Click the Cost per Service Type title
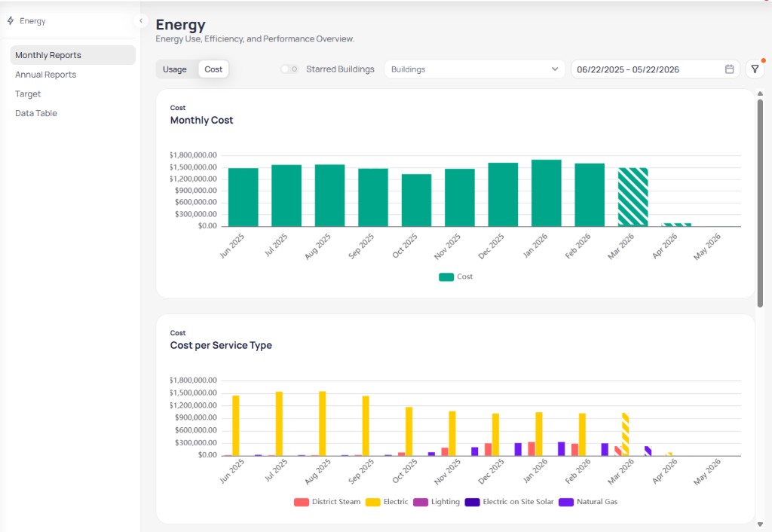Image resolution: width=772 pixels, height=532 pixels. [x=221, y=345]
